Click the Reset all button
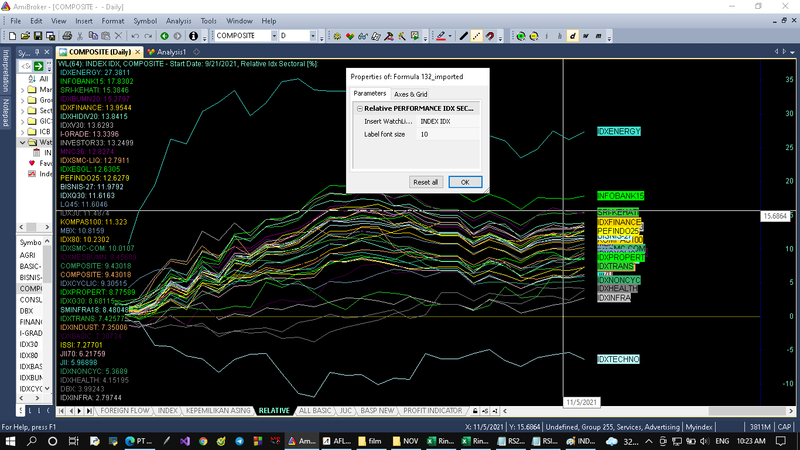The height and width of the screenshot is (450, 800). [426, 182]
